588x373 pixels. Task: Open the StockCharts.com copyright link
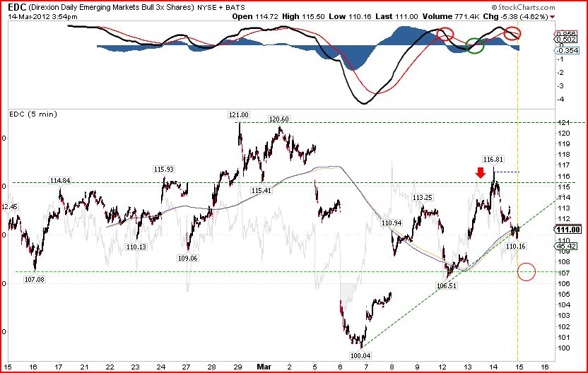(524, 7)
